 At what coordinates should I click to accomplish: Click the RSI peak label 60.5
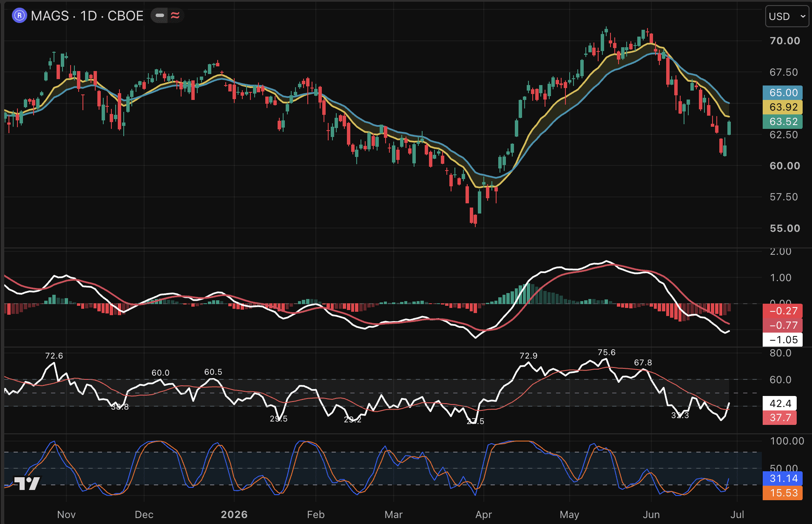click(213, 372)
